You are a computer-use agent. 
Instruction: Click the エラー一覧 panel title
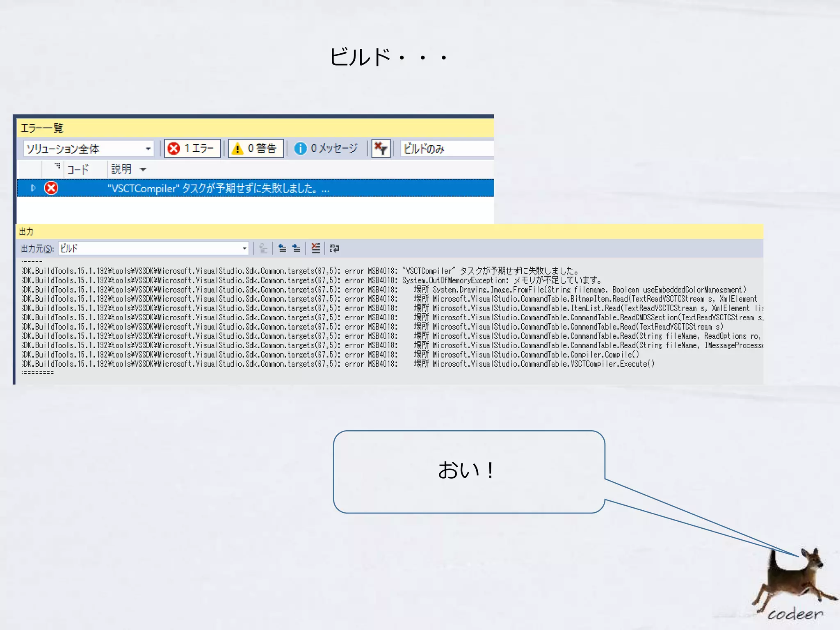click(42, 128)
